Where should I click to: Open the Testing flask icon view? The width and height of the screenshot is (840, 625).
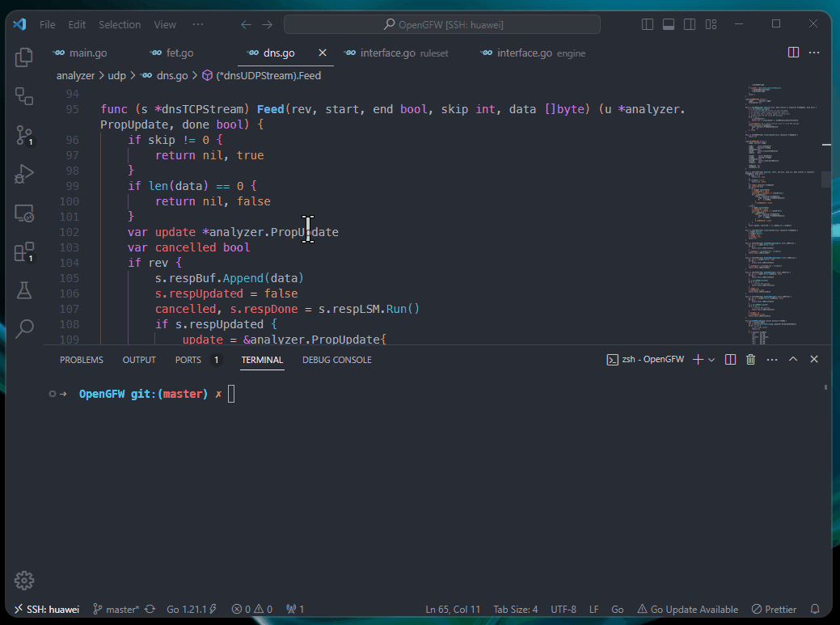[x=24, y=289]
